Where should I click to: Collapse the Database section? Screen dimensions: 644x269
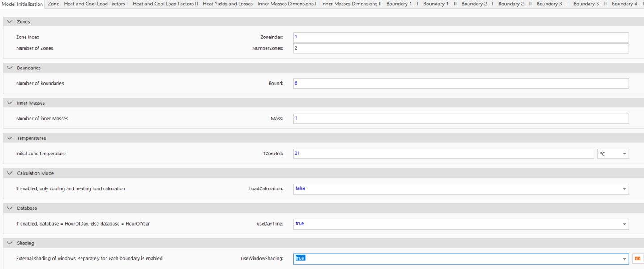(10, 208)
